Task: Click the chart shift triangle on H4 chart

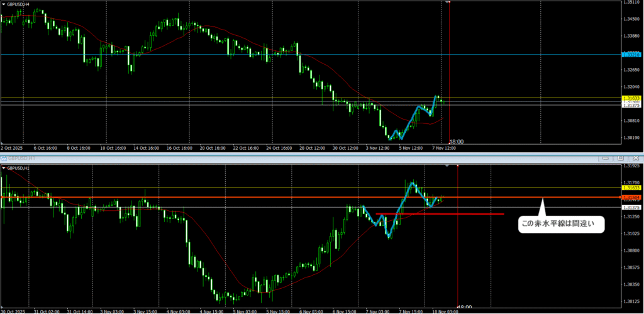Action: (x=447, y=3)
